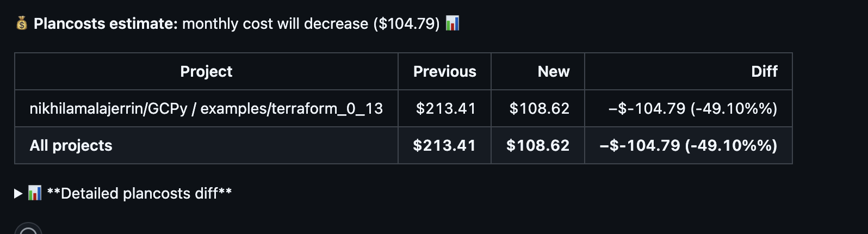Click the partial circle icon at the bottom left
The height and width of the screenshot is (234, 868).
click(x=28, y=230)
